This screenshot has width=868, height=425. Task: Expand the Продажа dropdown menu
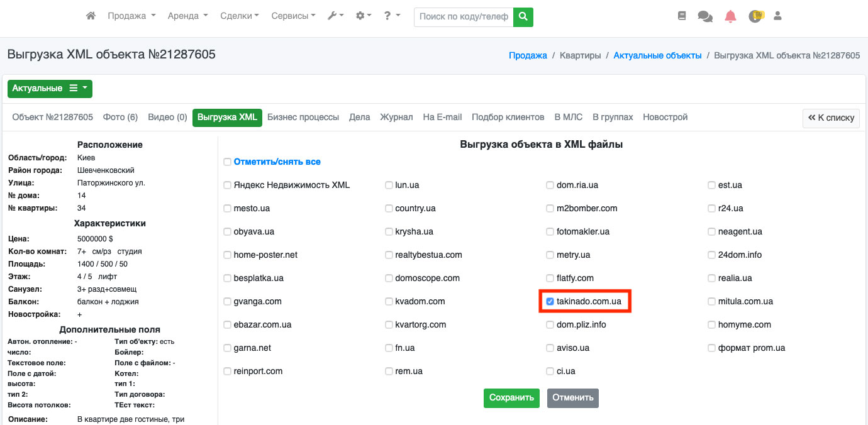tap(131, 16)
